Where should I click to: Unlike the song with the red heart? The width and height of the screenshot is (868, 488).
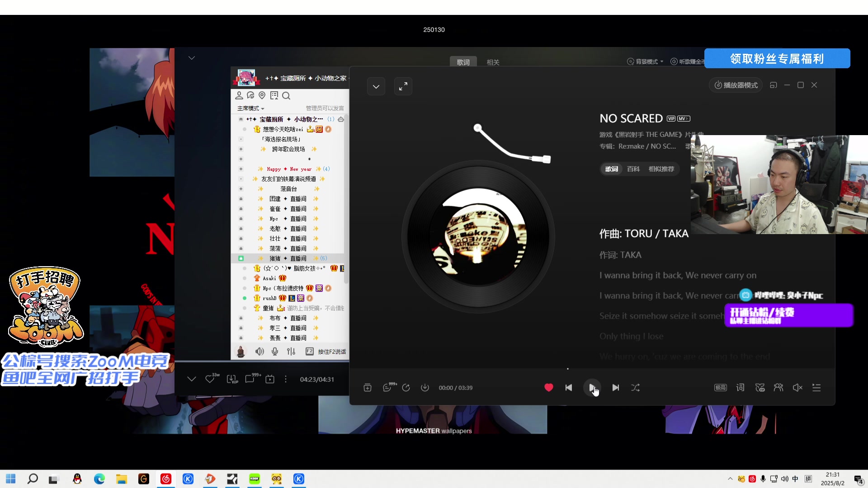pyautogui.click(x=549, y=388)
